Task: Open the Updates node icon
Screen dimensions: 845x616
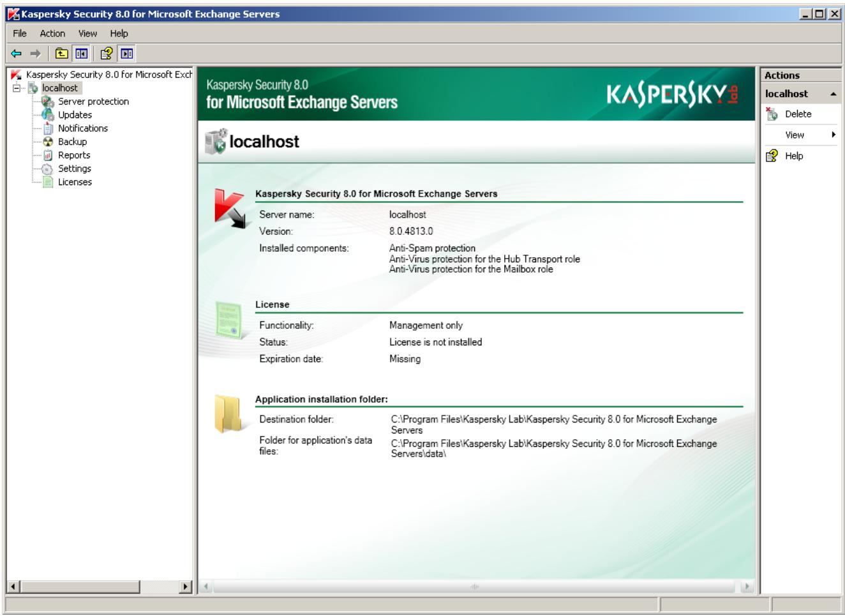Action: pyautogui.click(x=47, y=115)
